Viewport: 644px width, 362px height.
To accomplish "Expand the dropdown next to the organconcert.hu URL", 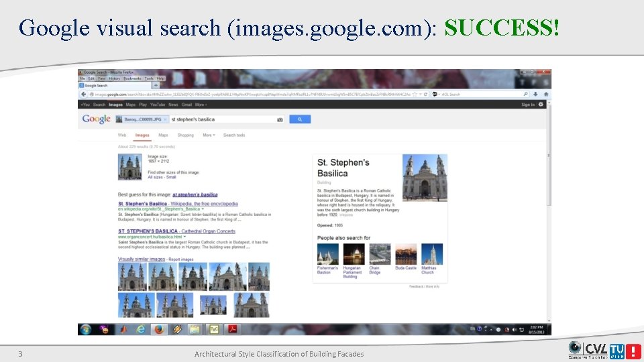I will 184,237.
